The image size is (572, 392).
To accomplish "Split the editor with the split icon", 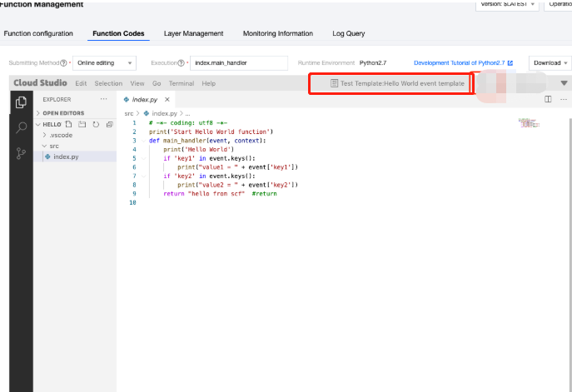I will [548, 99].
